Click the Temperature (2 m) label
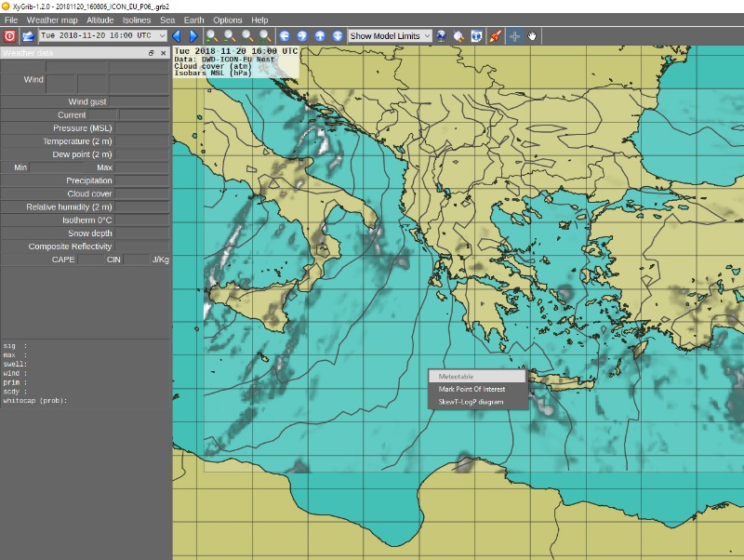Screen dimensions: 744x560 click(77, 141)
